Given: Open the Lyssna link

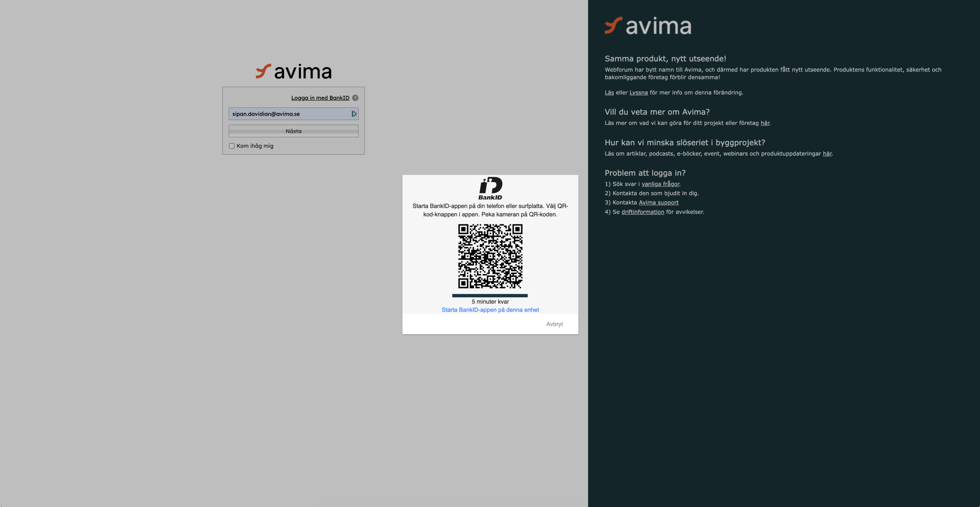Looking at the screenshot, I should point(638,93).
